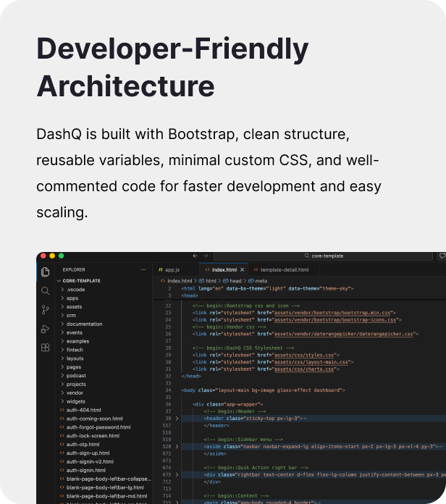This screenshot has height=504, width=446.
Task: Open the Run and Debug icon
Action: tap(46, 329)
